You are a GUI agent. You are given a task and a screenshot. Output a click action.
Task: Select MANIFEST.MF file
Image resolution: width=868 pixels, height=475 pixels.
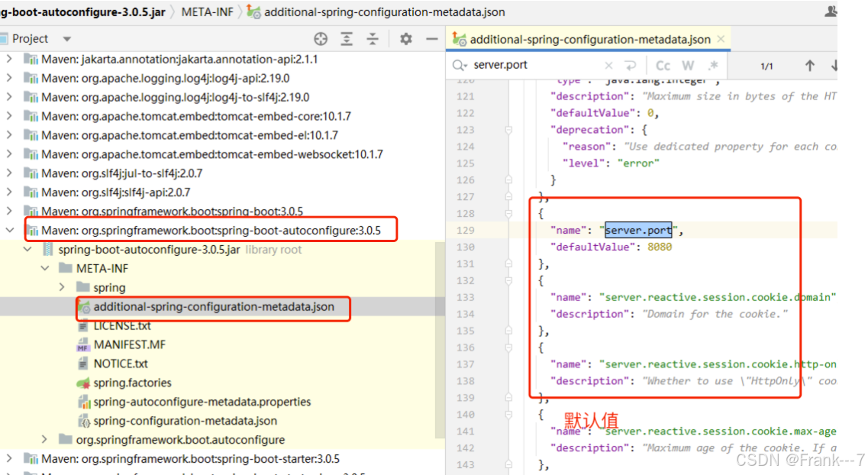coord(130,344)
